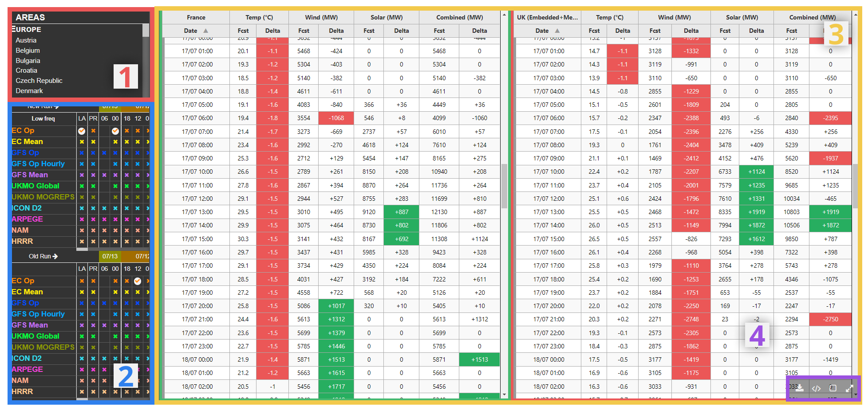Click UK Temp (°C) column group header
868x410 pixels.
pyautogui.click(x=610, y=17)
